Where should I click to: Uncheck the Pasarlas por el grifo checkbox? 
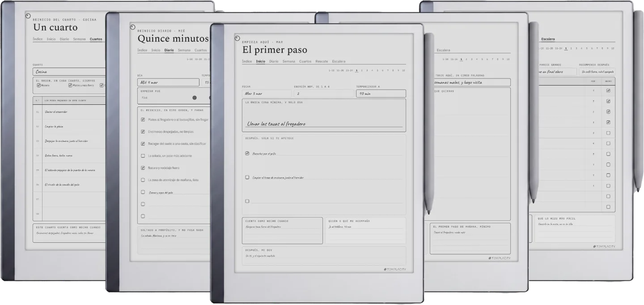click(247, 153)
